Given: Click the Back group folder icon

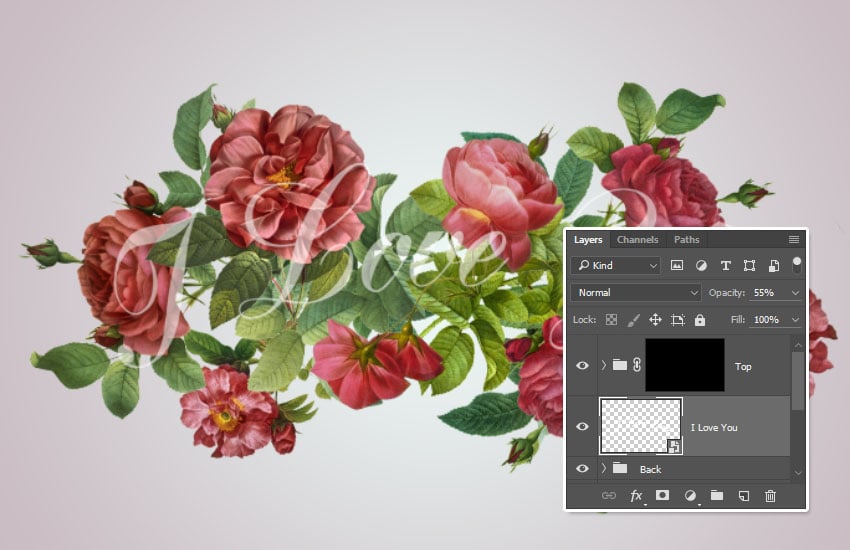Looking at the screenshot, I should tap(620, 468).
